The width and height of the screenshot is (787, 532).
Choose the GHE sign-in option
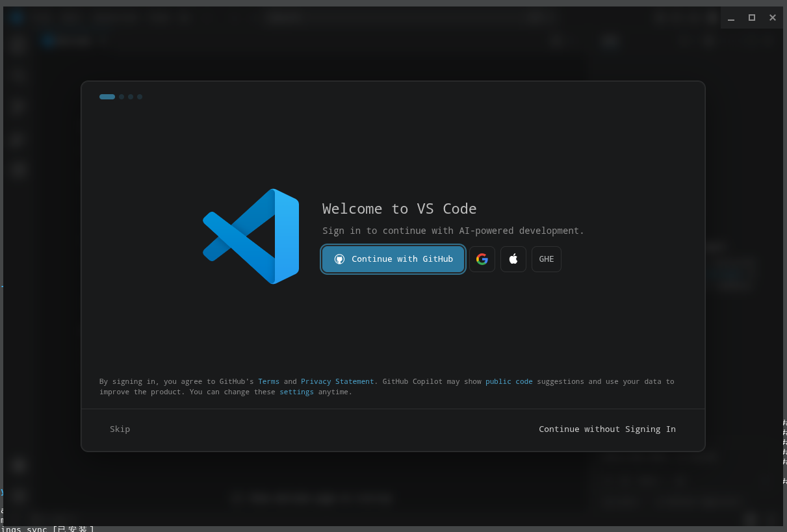(547, 259)
